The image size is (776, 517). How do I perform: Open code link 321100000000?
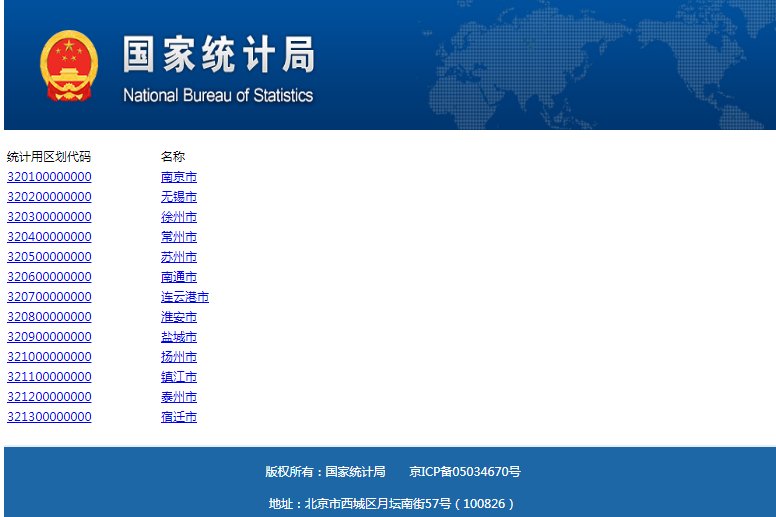tap(49, 377)
